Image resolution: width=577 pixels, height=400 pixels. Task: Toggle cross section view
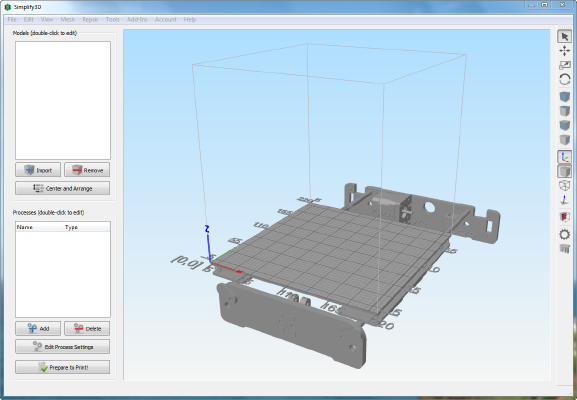point(564,217)
